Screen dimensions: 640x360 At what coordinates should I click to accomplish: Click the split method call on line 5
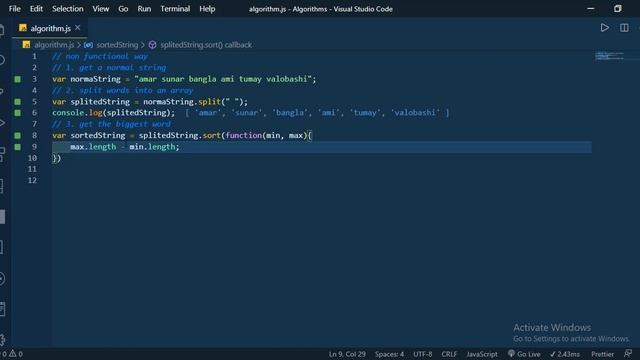tap(209, 102)
